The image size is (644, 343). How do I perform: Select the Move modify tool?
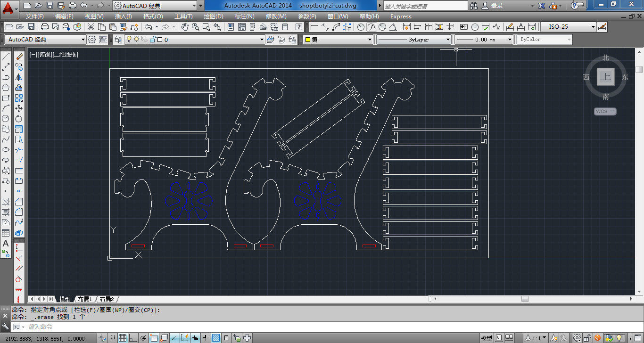19,108
